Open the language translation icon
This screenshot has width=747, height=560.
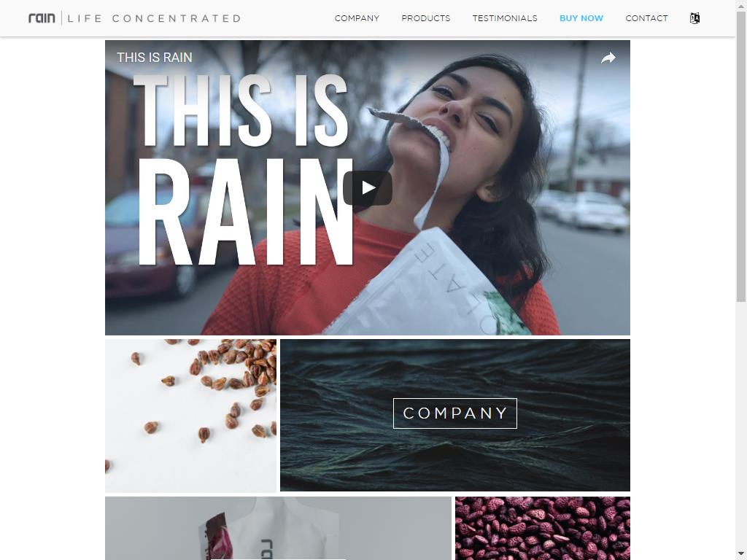(694, 18)
